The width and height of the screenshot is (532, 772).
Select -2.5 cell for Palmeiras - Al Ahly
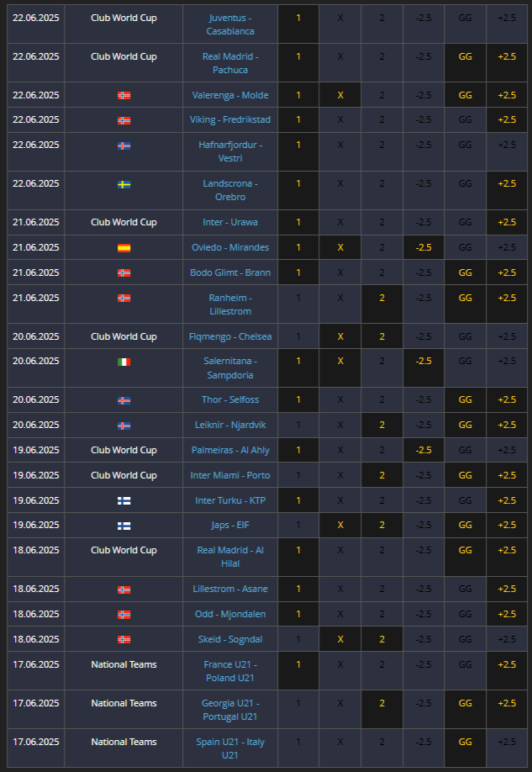[424, 450]
